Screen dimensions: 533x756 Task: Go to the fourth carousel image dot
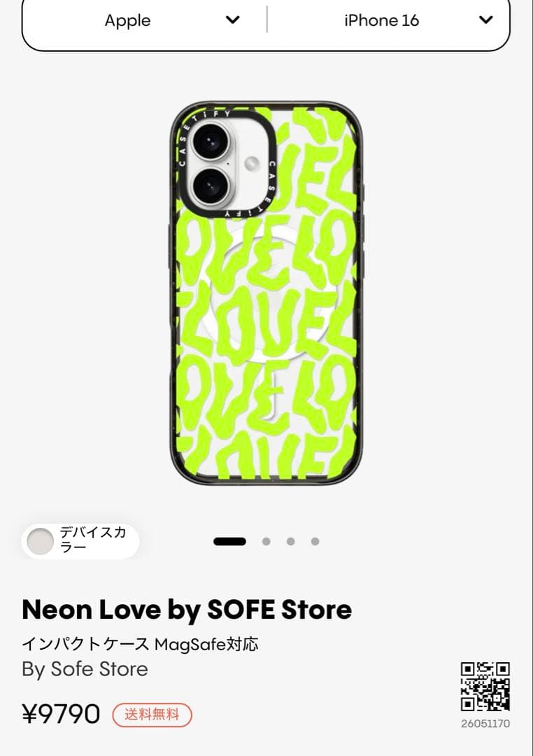[315, 541]
